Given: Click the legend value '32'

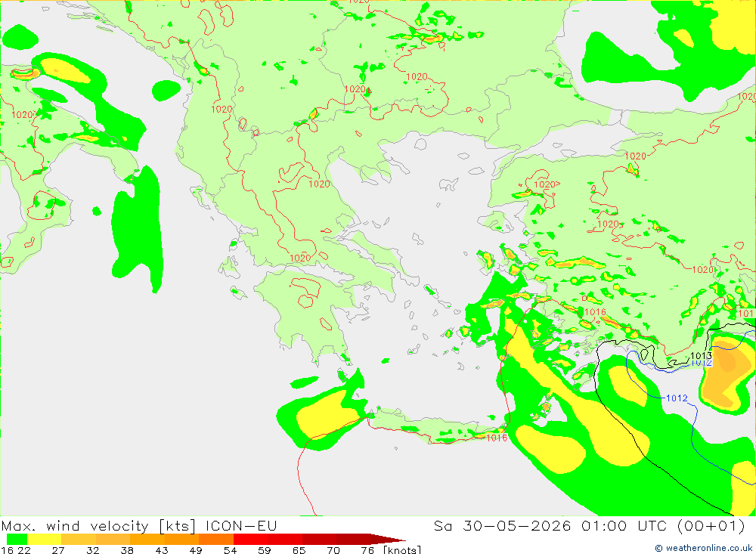Looking at the screenshot, I should pos(92,550).
